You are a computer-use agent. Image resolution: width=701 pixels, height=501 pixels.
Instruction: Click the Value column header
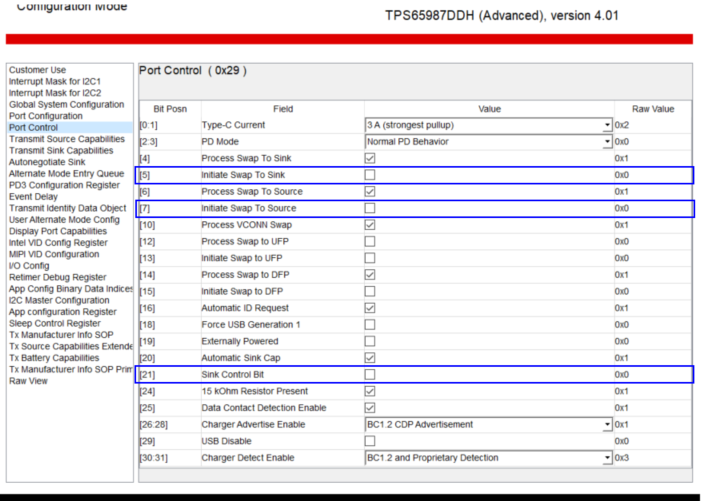coord(490,109)
